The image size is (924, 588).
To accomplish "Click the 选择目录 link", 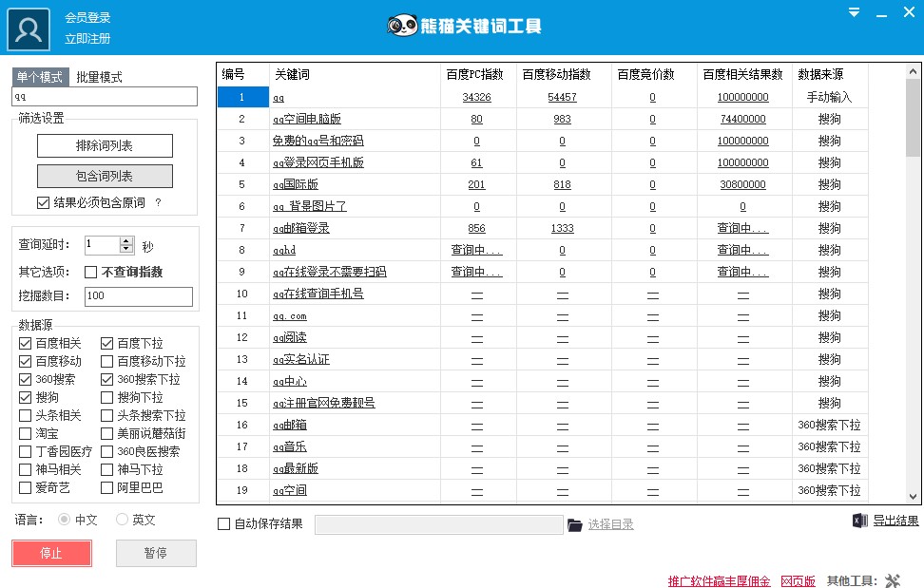I will (x=610, y=524).
